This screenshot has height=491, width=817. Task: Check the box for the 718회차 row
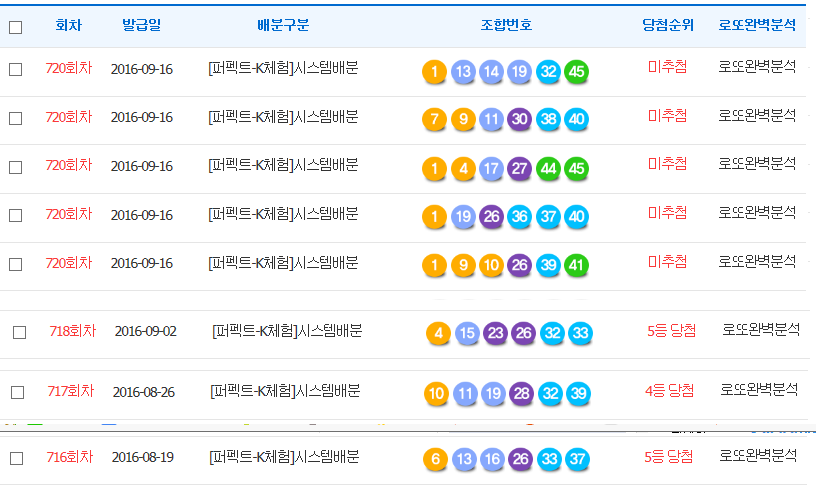(19, 333)
